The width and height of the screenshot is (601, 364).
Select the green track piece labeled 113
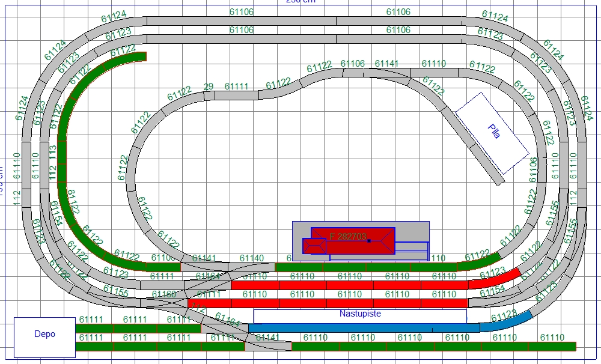tap(53, 154)
